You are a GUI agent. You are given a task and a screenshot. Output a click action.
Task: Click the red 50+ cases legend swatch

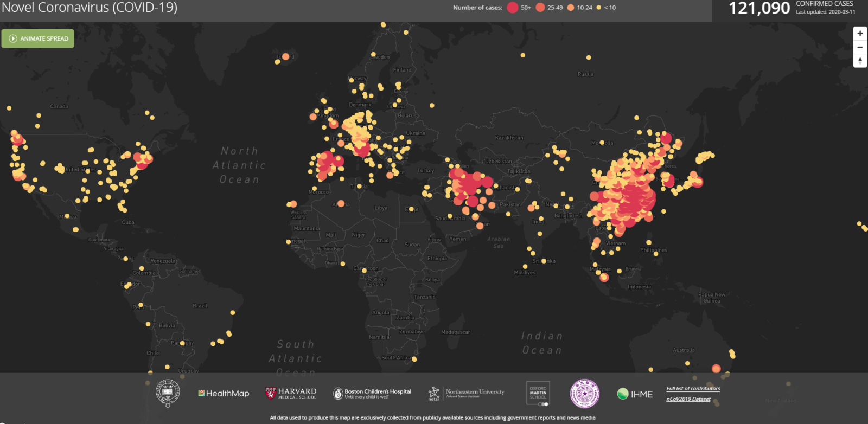tap(513, 8)
